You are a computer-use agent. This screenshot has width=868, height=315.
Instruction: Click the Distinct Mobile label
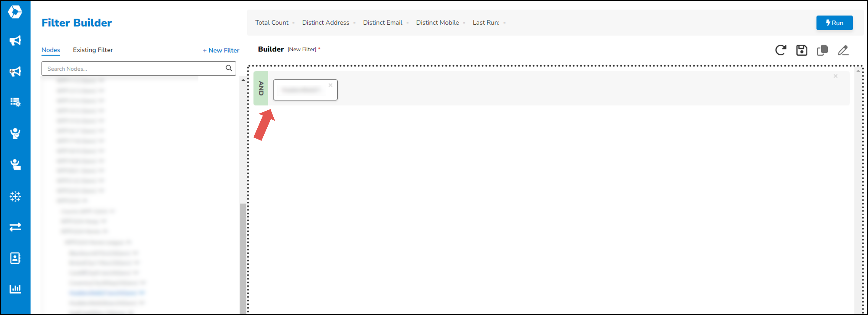pos(437,23)
